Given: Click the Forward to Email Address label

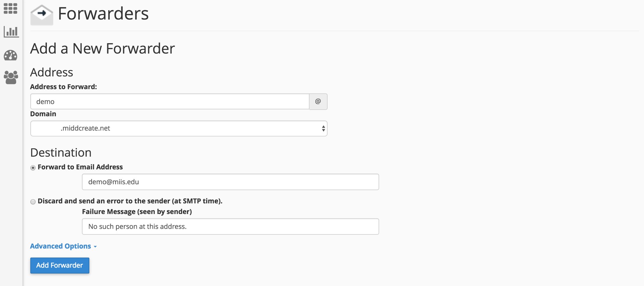Looking at the screenshot, I should pyautogui.click(x=80, y=167).
